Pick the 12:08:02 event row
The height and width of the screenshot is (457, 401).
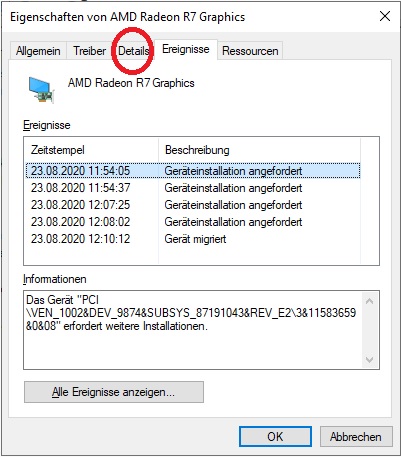(193, 222)
